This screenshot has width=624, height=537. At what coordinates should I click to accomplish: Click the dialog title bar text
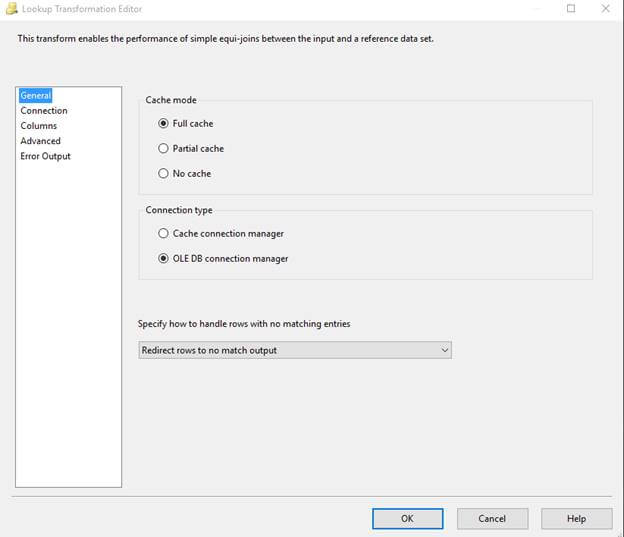coord(82,9)
